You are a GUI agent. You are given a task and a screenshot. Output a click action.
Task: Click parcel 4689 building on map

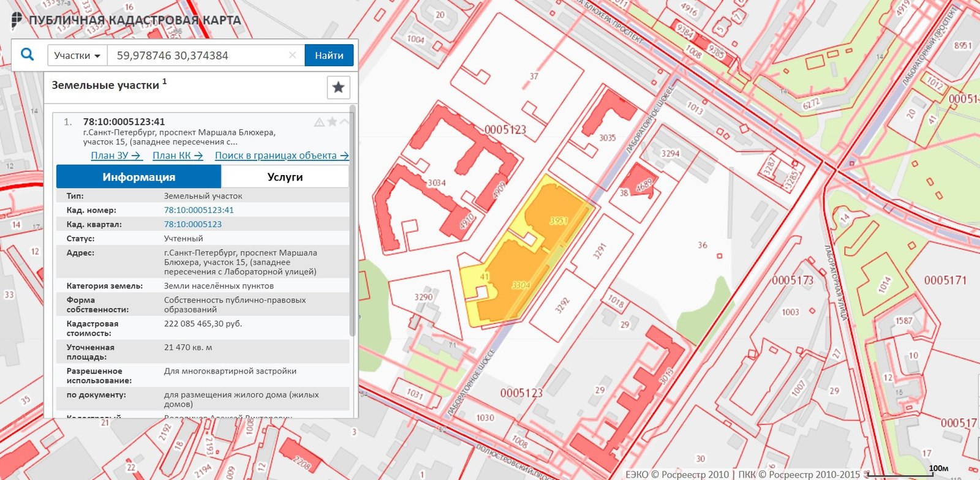pyautogui.click(x=640, y=182)
